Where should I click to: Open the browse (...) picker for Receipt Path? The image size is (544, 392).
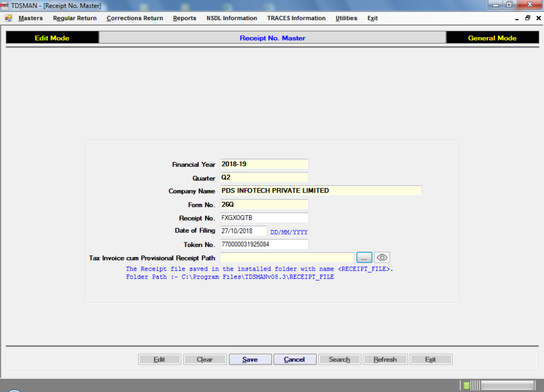coord(364,257)
